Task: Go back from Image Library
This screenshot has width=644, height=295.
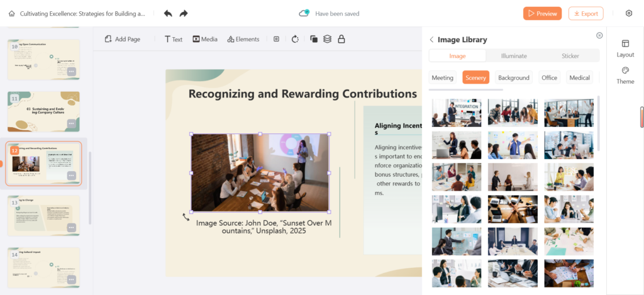Action: click(431, 40)
